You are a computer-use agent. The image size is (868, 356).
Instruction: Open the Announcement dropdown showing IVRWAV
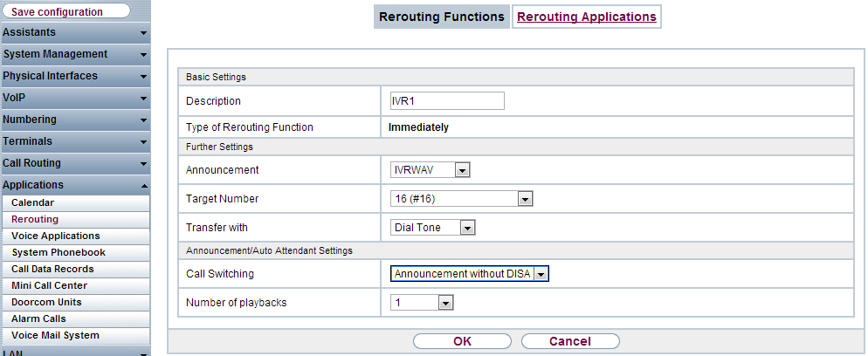[431, 169]
